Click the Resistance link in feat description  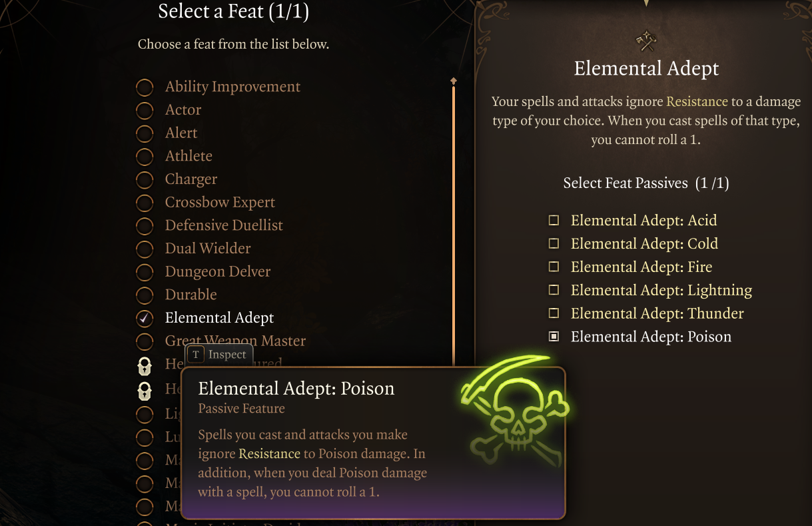(697, 102)
